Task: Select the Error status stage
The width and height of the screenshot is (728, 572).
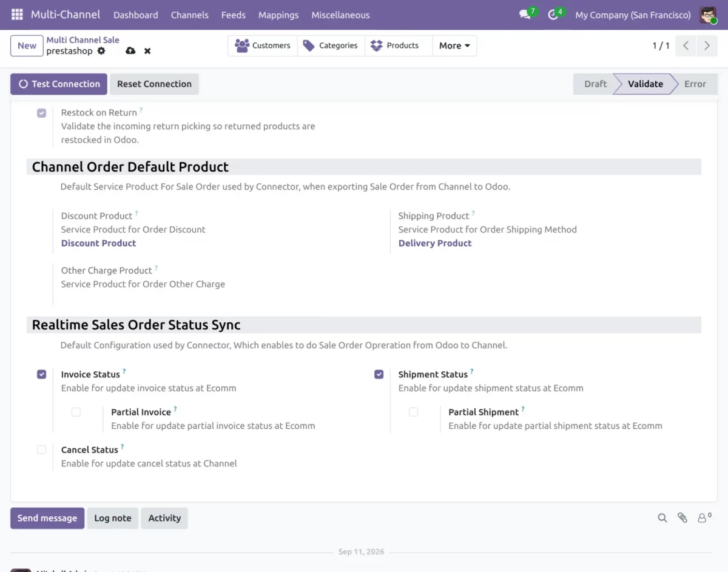Action: [695, 84]
